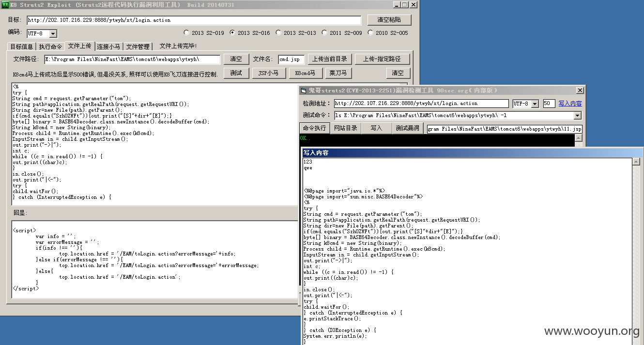Click the JSP小马 button
Image resolution: width=644 pixels, height=345 pixels.
point(268,73)
